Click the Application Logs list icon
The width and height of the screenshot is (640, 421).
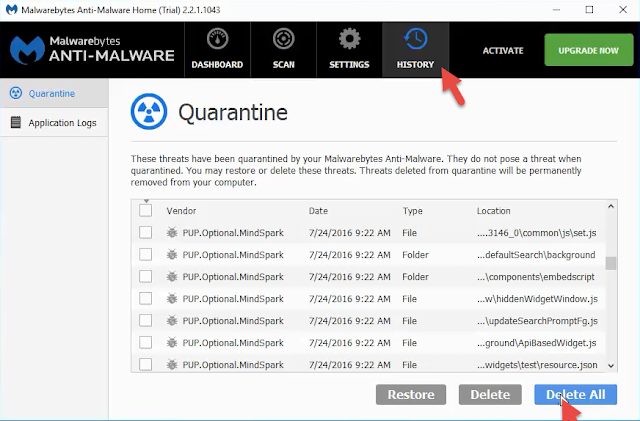16,123
